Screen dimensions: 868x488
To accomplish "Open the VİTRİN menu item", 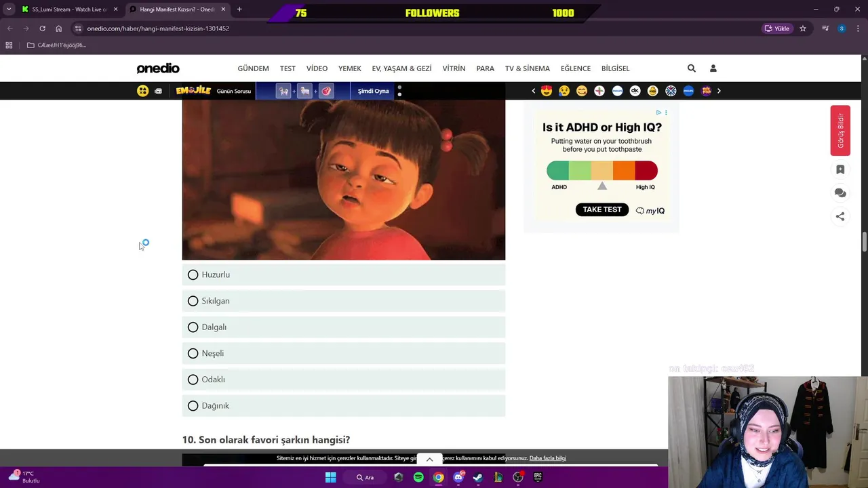I will [x=454, y=68].
